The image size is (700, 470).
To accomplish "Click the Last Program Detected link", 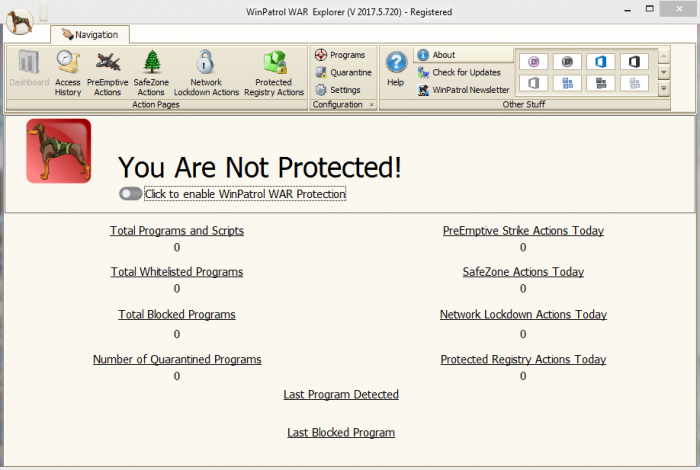I will pos(341,395).
